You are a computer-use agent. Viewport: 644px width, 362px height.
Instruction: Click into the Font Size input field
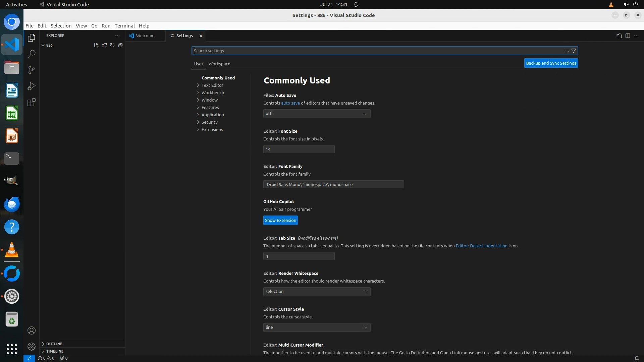tap(299, 149)
